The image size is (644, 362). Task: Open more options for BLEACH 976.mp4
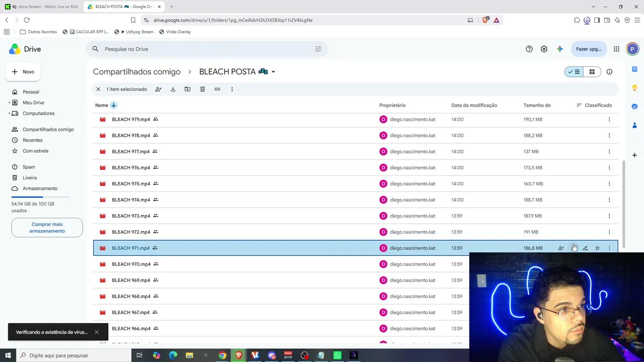point(609,168)
